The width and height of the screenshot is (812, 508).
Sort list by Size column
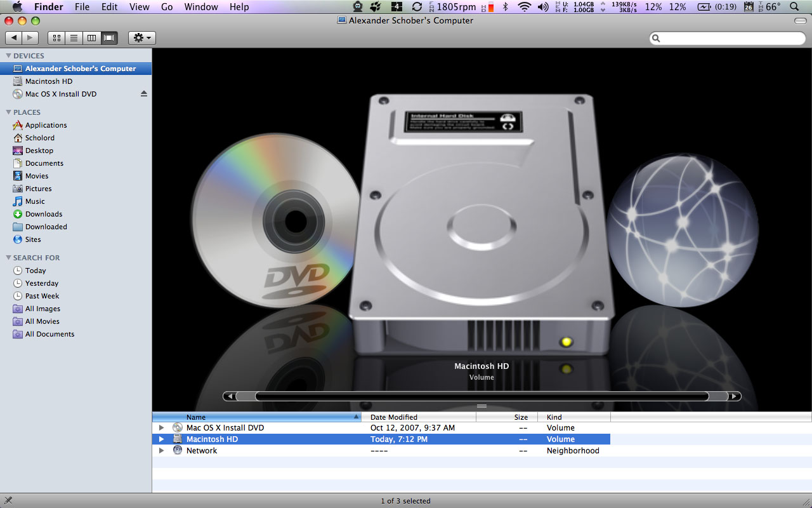tap(507, 417)
